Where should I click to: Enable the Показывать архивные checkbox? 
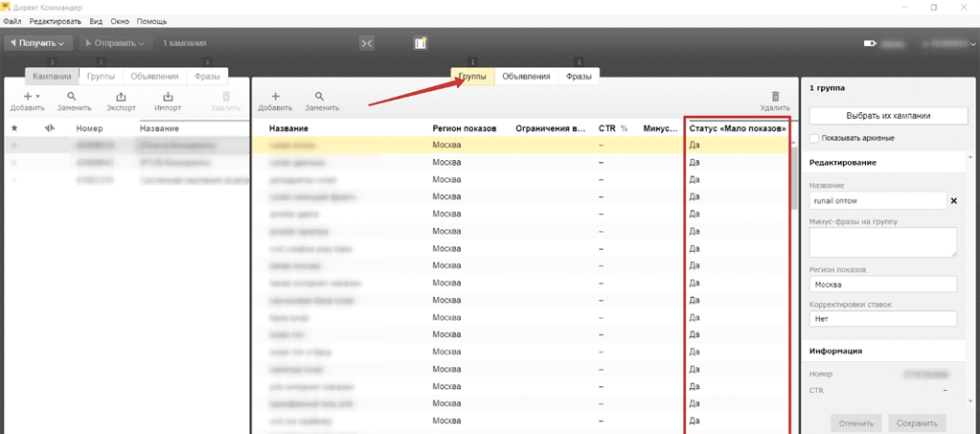[814, 139]
